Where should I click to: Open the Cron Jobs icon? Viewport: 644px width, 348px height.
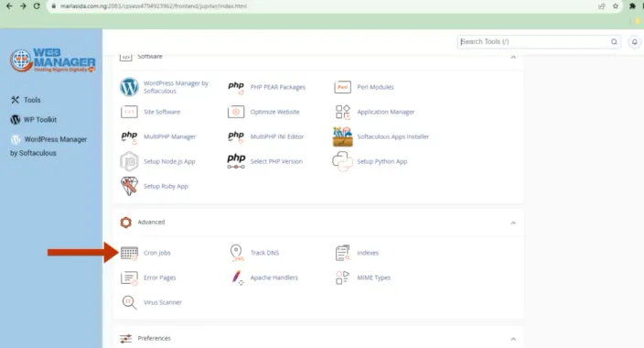(x=129, y=253)
